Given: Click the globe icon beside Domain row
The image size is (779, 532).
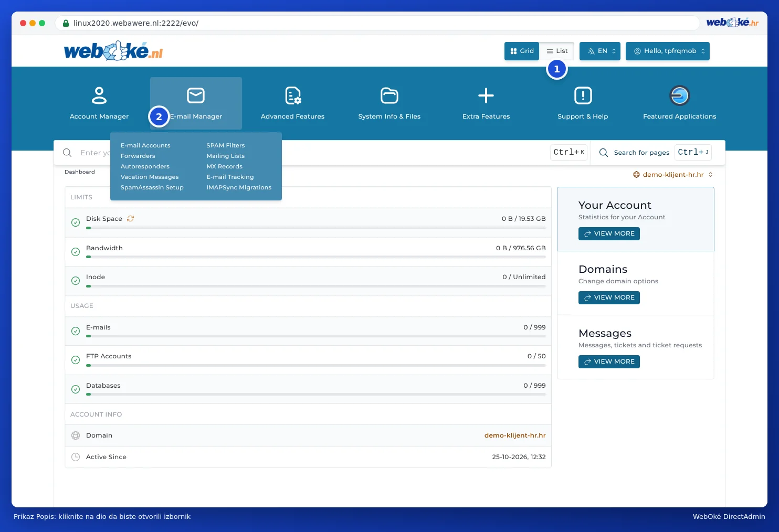Looking at the screenshot, I should (76, 435).
